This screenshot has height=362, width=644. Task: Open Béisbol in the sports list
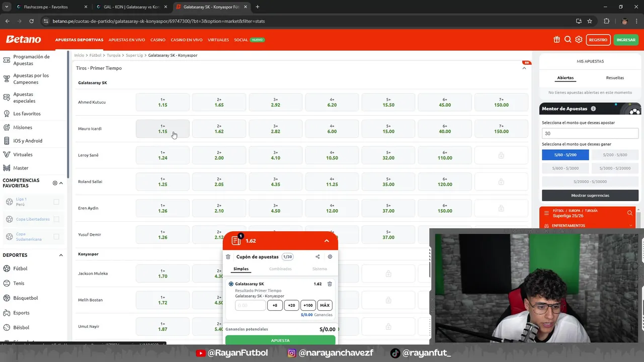pyautogui.click(x=21, y=327)
